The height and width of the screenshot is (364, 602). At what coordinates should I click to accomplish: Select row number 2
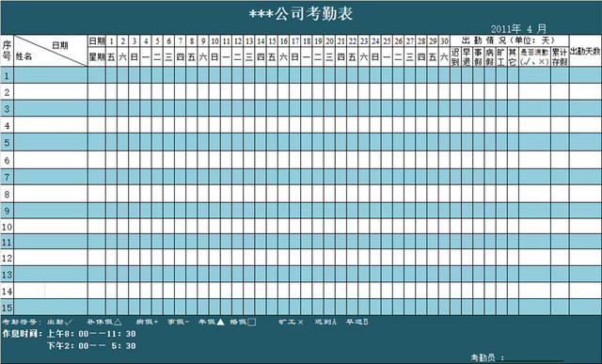pos(7,92)
